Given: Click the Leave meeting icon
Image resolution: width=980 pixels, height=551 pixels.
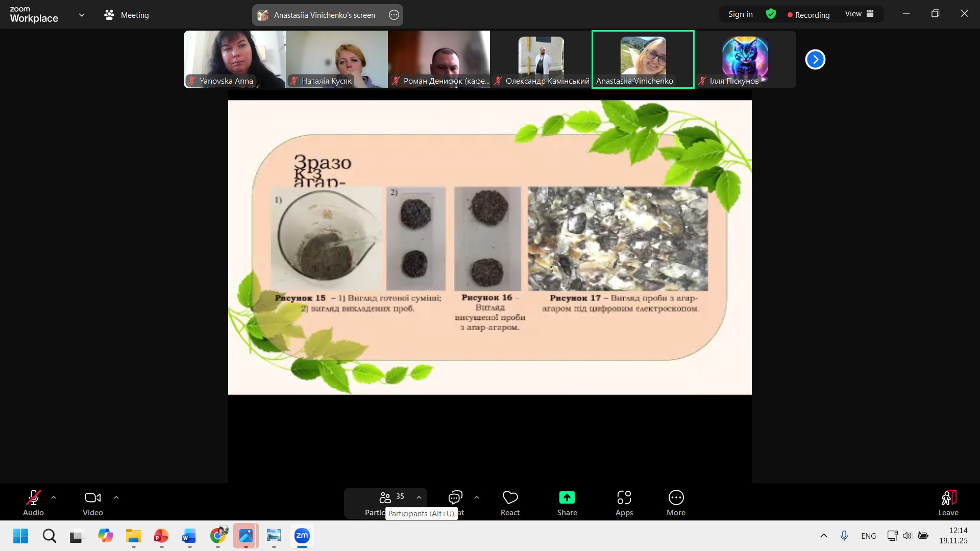Looking at the screenshot, I should pos(948,498).
